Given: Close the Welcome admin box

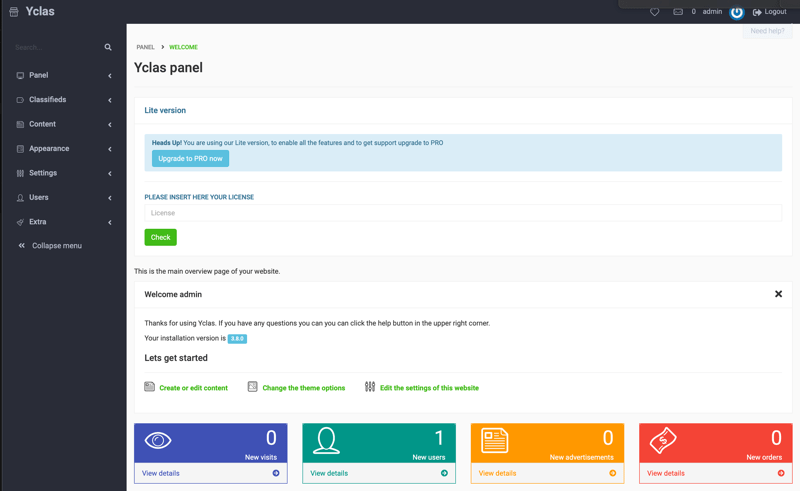Looking at the screenshot, I should pyautogui.click(x=779, y=294).
